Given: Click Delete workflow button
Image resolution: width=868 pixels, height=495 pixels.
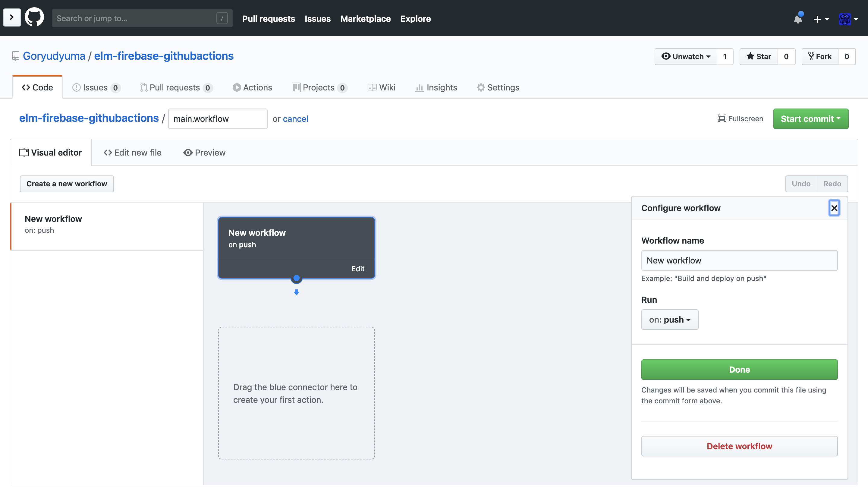Looking at the screenshot, I should pyautogui.click(x=739, y=446).
